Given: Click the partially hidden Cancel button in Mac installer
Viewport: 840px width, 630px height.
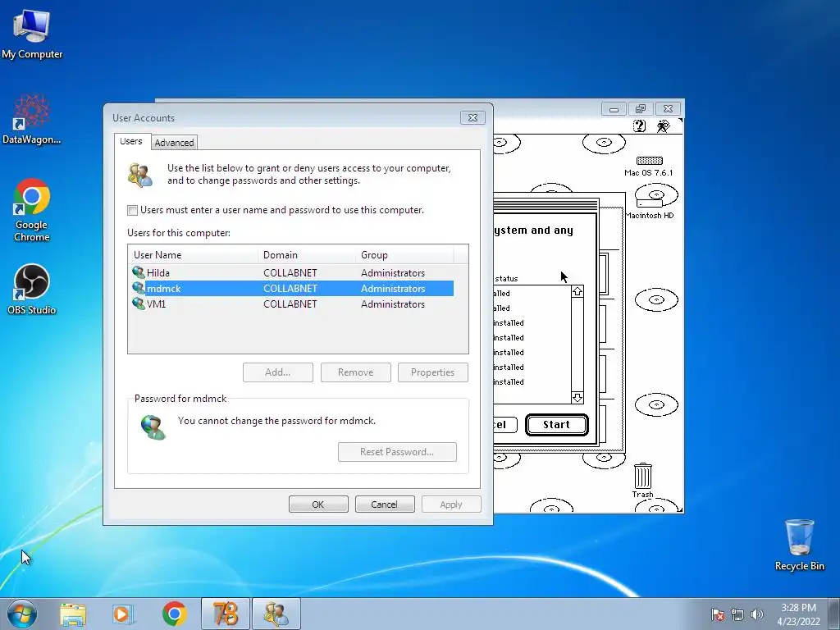Looking at the screenshot, I should pyautogui.click(x=504, y=425).
